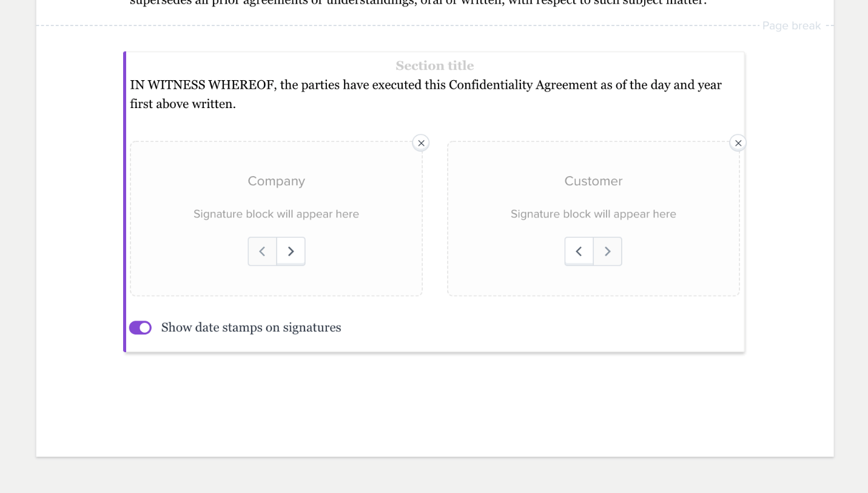
Task: Click the "first above written." text line
Action: 183,104
